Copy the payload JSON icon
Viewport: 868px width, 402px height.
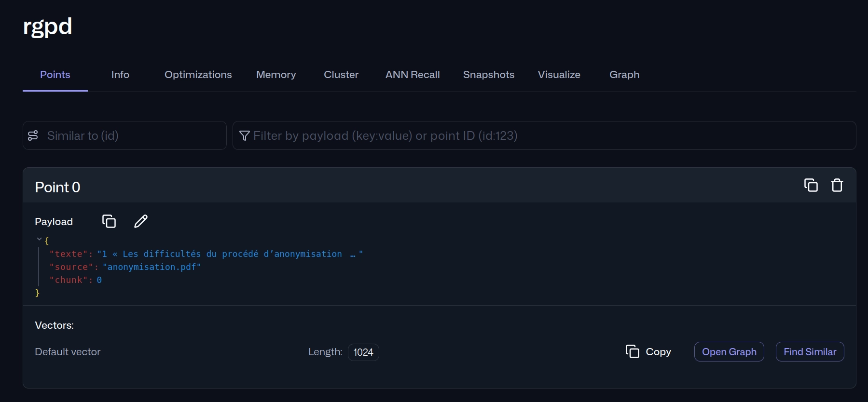pos(109,221)
